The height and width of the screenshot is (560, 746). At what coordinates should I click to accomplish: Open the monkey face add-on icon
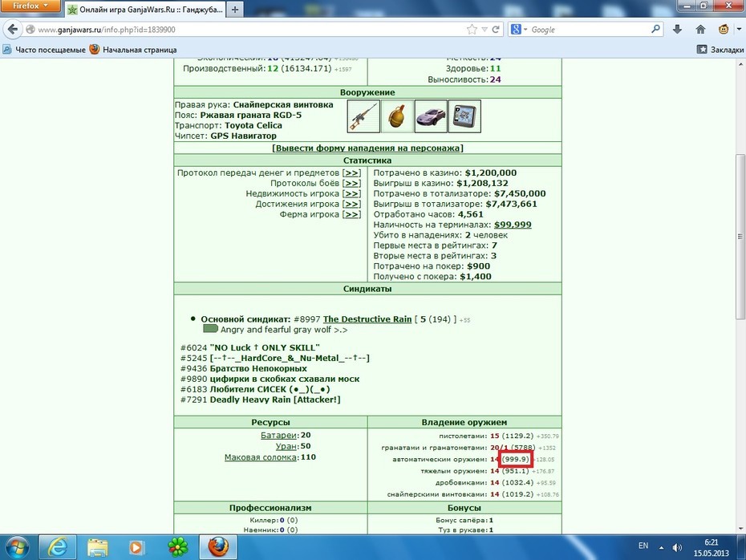[724, 30]
